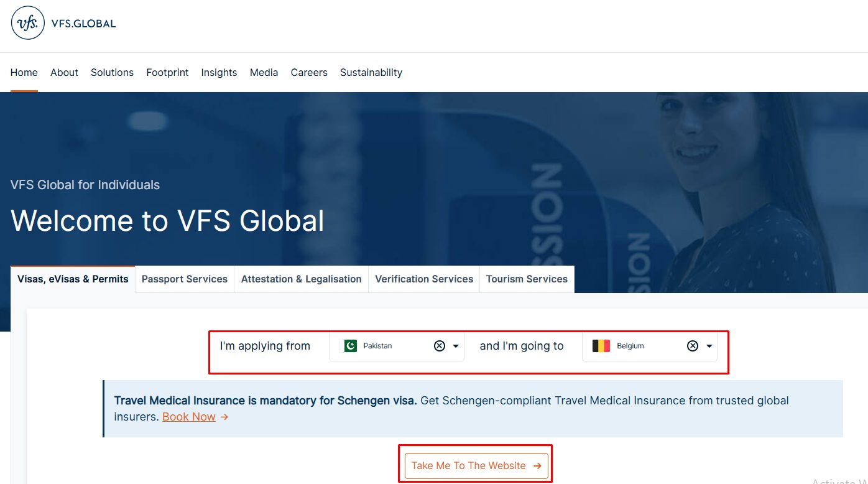Click the Travel Medical Insurance notice text
This screenshot has height=484, width=868.
pyautogui.click(x=451, y=409)
